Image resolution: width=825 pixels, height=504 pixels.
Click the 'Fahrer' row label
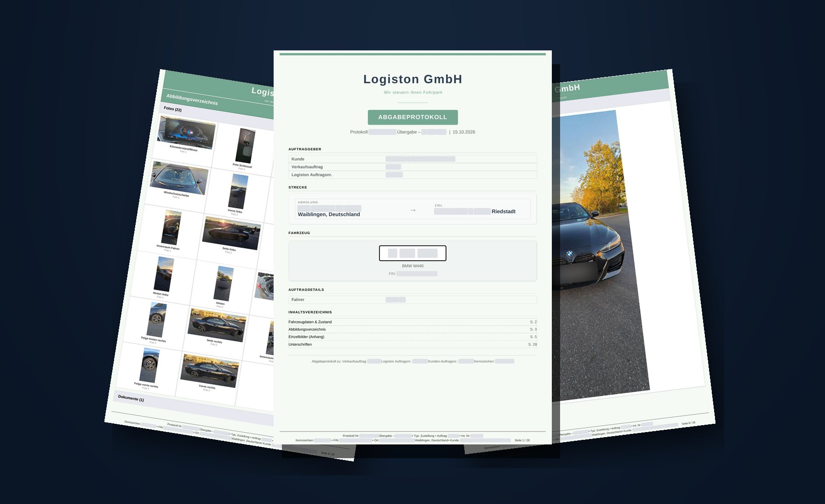tap(298, 300)
